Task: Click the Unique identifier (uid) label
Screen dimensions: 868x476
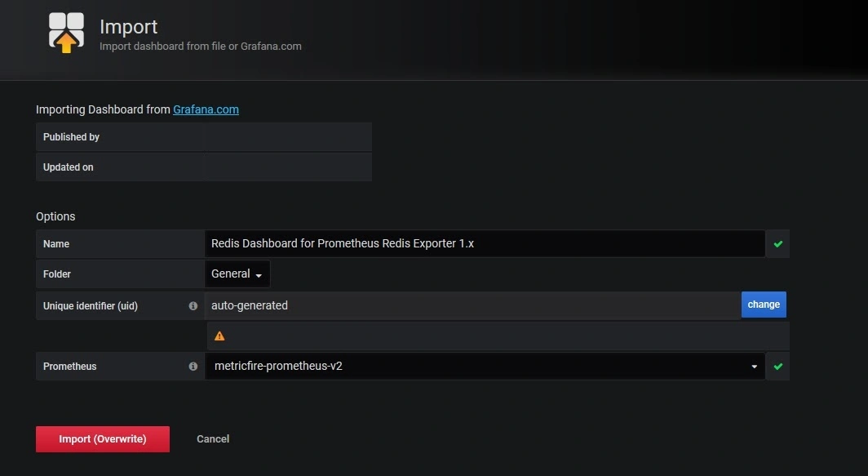Action: (91, 306)
